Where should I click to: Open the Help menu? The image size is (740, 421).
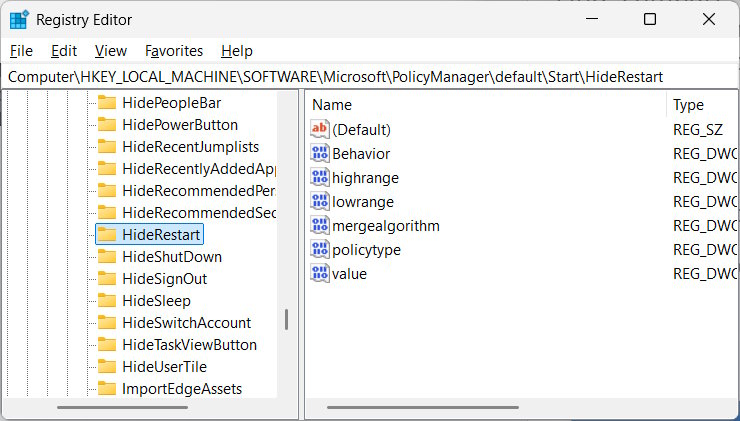[237, 51]
